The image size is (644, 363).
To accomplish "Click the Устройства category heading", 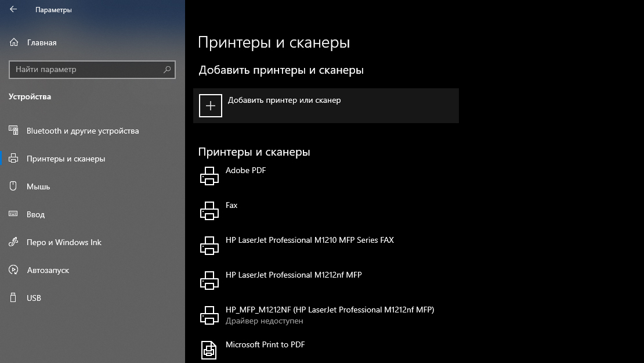I will [x=30, y=96].
